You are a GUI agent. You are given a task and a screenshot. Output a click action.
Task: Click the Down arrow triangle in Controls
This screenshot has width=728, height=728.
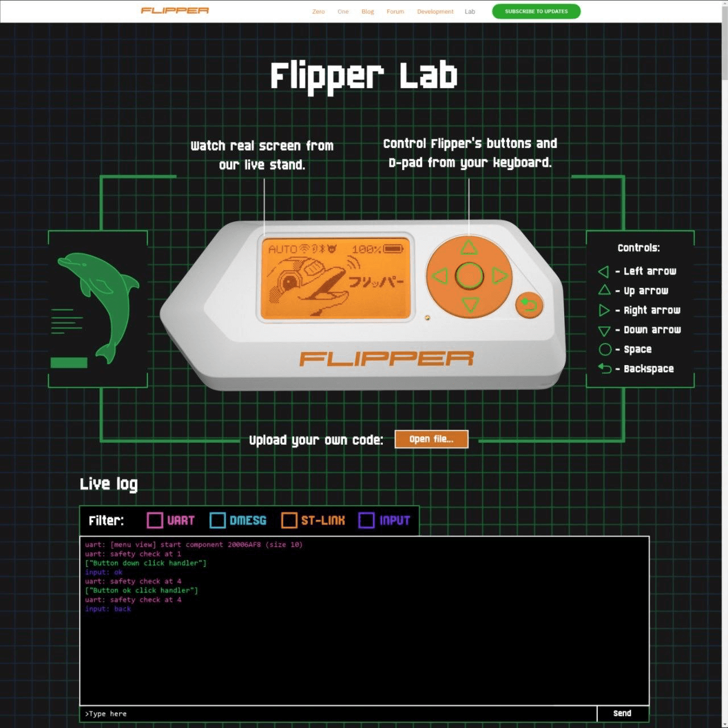(x=604, y=330)
